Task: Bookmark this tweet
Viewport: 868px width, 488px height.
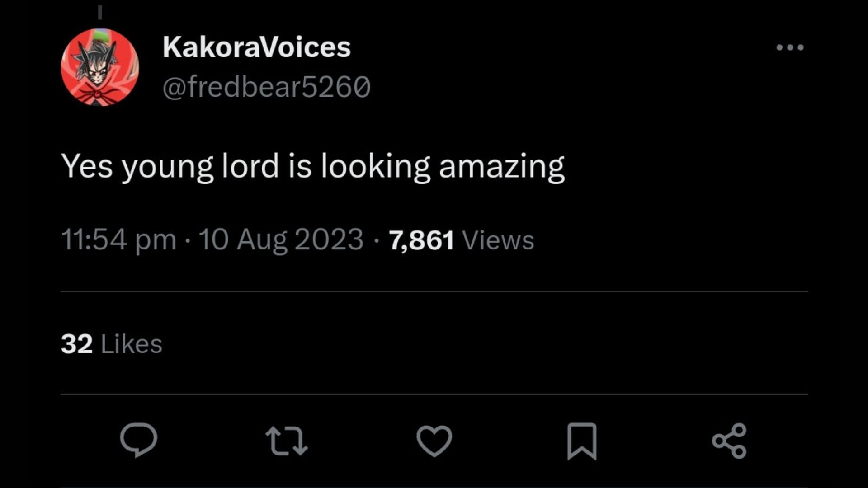Action: pos(582,441)
